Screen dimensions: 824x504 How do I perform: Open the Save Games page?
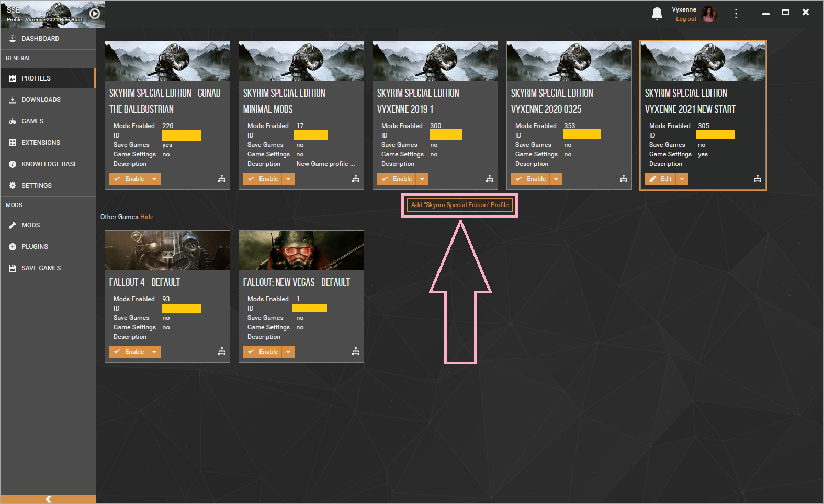pos(48,268)
